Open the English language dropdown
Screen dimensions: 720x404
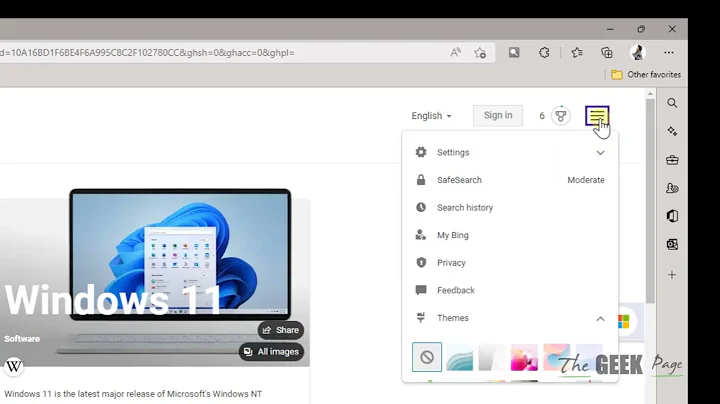pyautogui.click(x=431, y=116)
